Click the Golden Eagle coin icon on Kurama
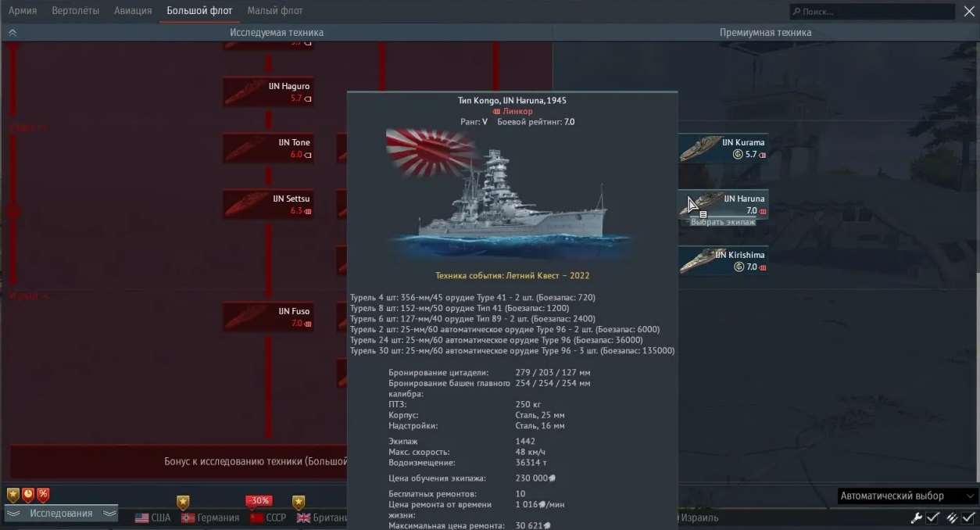The image size is (980, 530). [738, 155]
